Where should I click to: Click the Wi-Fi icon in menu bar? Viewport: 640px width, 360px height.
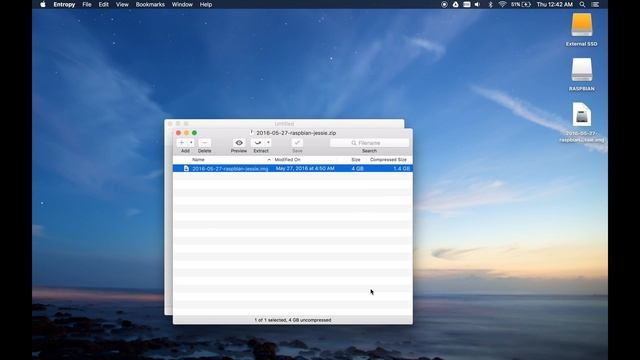502,4
